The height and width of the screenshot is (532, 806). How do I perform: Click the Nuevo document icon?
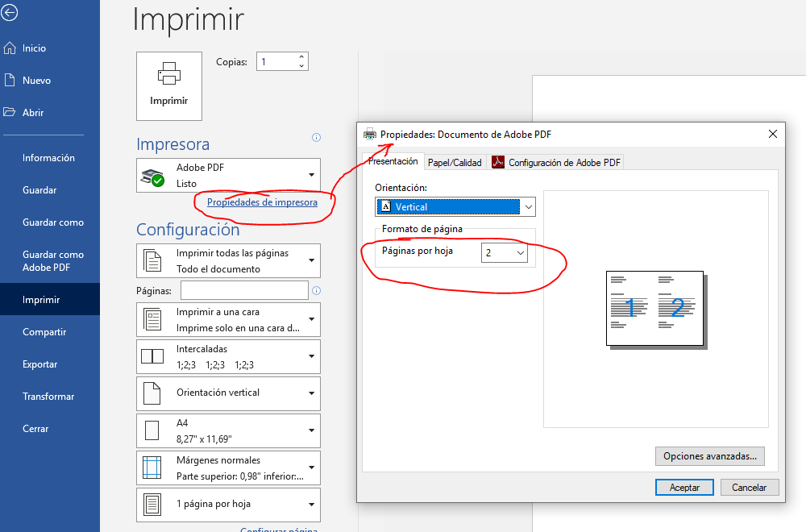(x=9, y=80)
